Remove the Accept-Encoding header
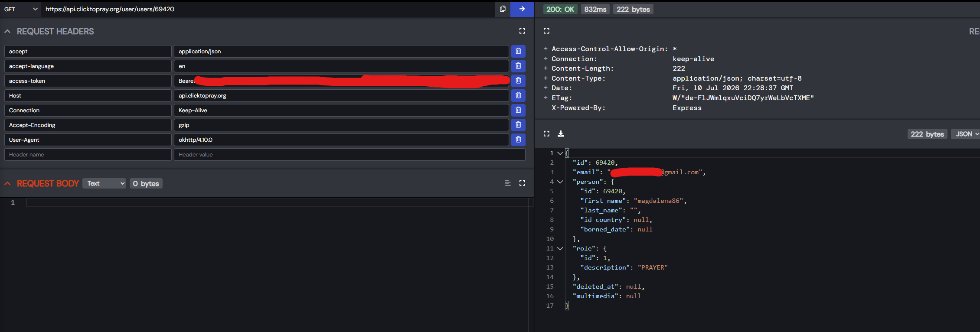This screenshot has height=332, width=980. [518, 125]
